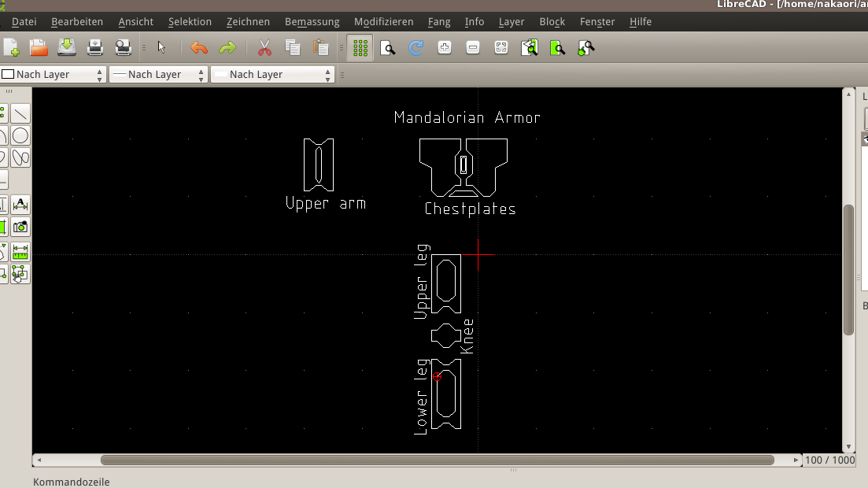Toggle the grid display button
The image size is (868, 488).
click(360, 48)
